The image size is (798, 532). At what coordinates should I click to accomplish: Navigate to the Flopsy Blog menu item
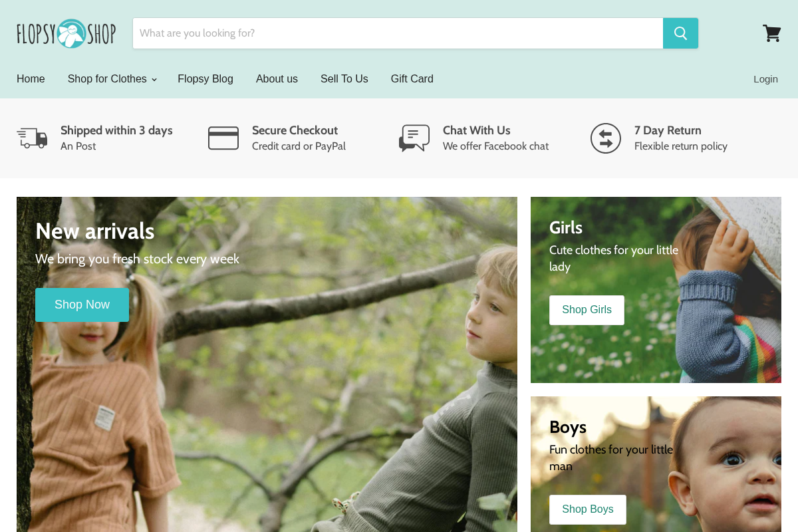[x=205, y=78]
